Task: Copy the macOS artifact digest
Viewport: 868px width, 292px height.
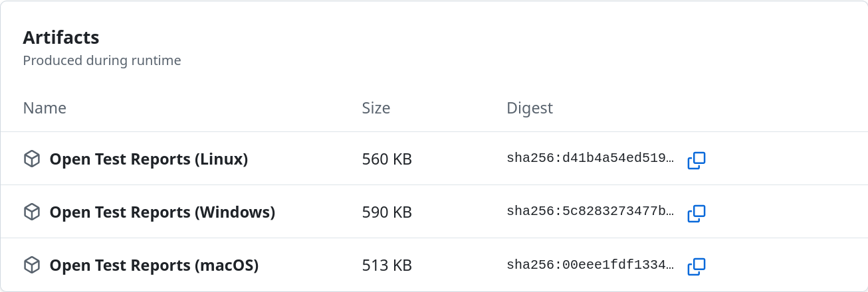Action: [x=696, y=266]
